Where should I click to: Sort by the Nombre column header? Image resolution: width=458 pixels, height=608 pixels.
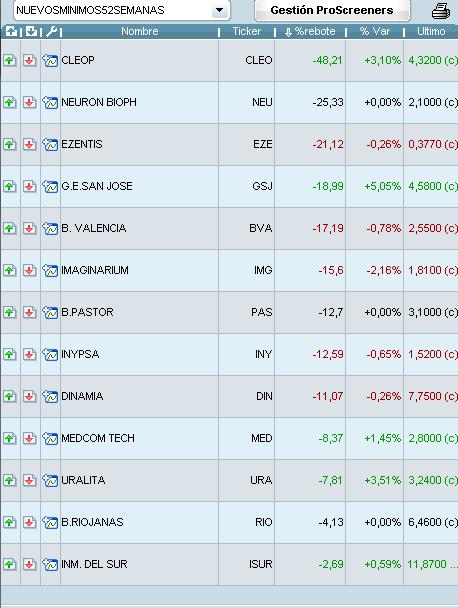coord(140,31)
